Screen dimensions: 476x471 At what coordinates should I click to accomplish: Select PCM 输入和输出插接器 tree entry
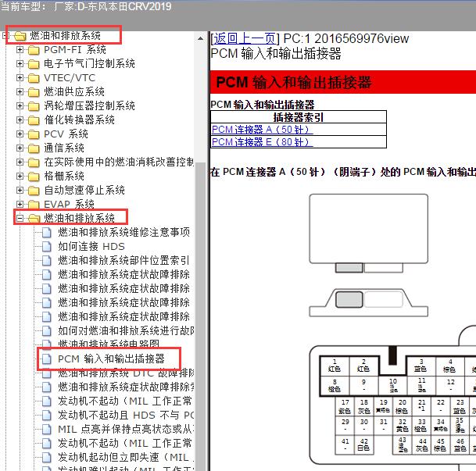pyautogui.click(x=111, y=359)
